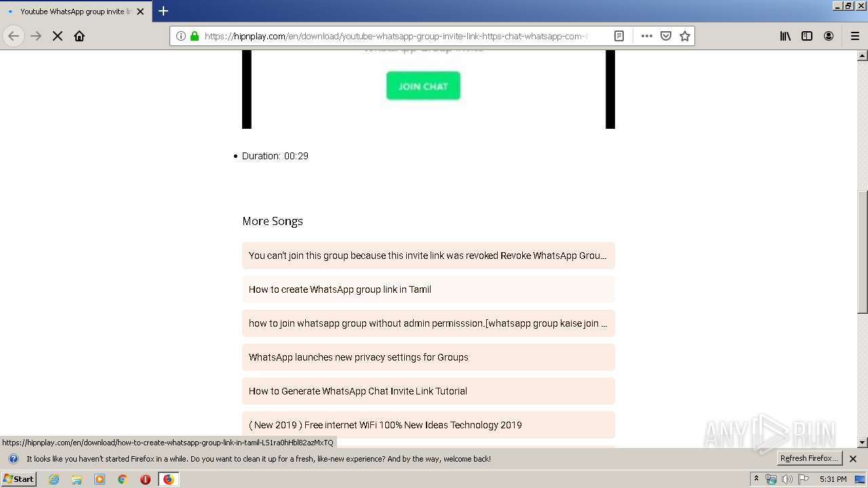This screenshot has height=488, width=868.
Task: Restore down the Firefox window
Action: coord(848,5)
